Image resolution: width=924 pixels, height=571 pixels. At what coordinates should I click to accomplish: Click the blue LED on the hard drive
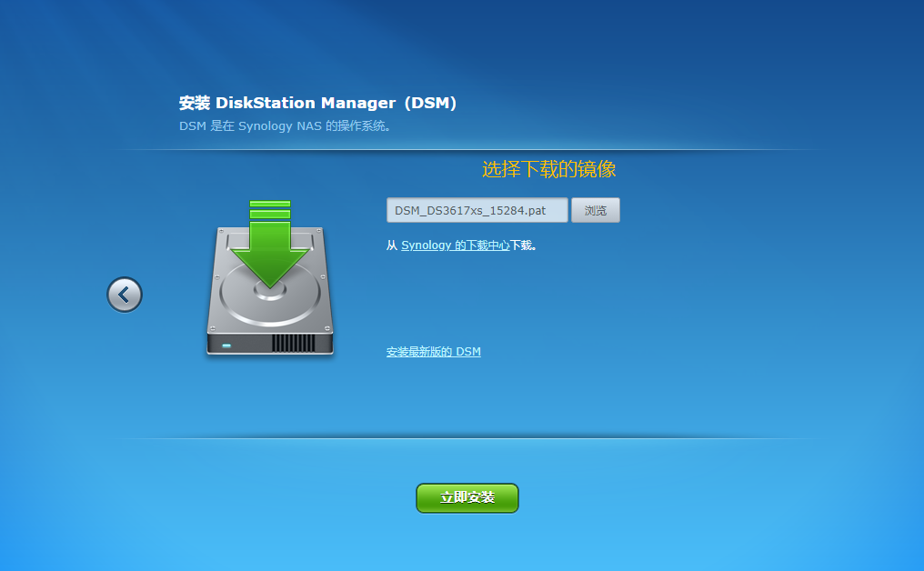coord(226,345)
